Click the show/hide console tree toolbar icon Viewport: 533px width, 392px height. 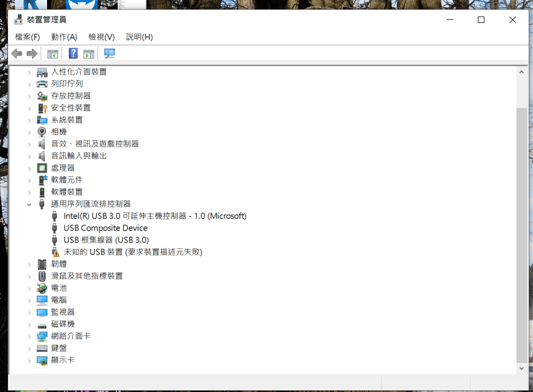(53, 53)
